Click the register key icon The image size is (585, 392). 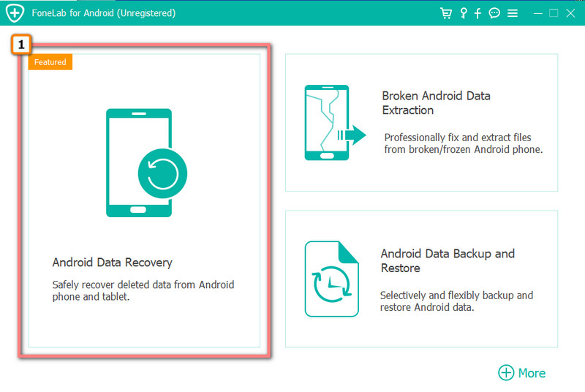coord(464,13)
